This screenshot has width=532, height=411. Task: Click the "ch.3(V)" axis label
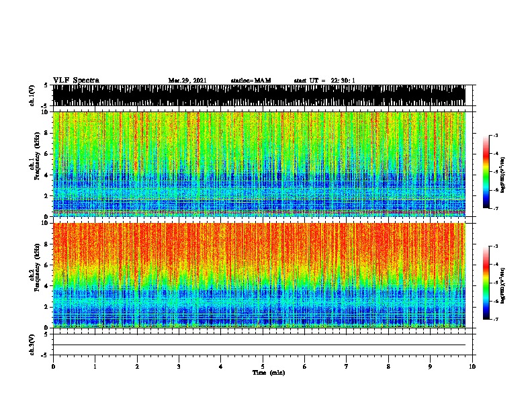tap(32, 345)
